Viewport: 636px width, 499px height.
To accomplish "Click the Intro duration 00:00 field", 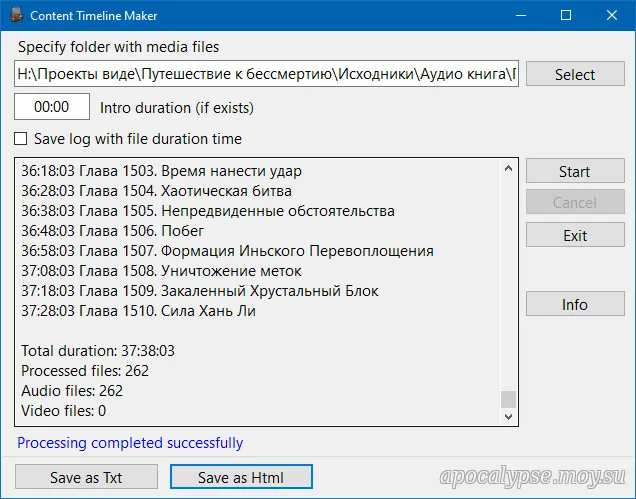I will pos(51,107).
